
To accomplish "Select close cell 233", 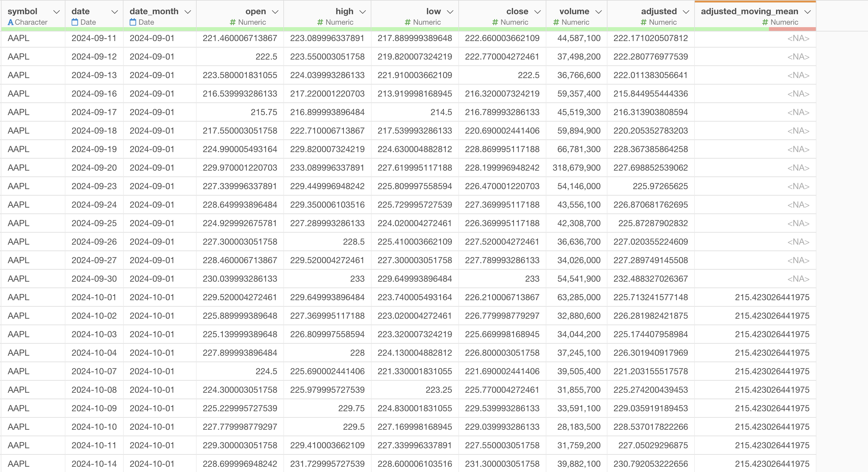I will pyautogui.click(x=503, y=279).
